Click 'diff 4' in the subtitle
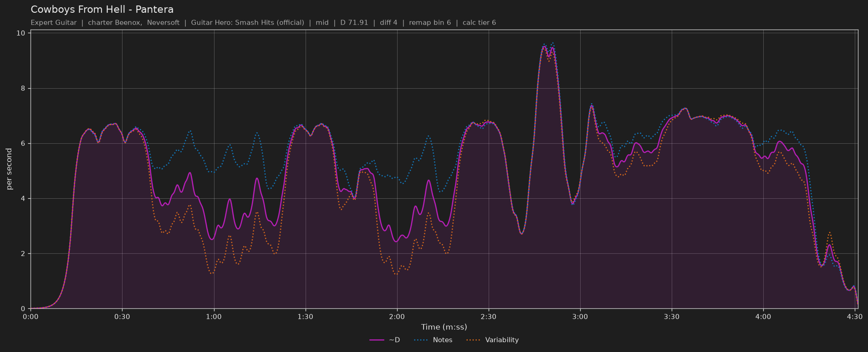 point(388,23)
